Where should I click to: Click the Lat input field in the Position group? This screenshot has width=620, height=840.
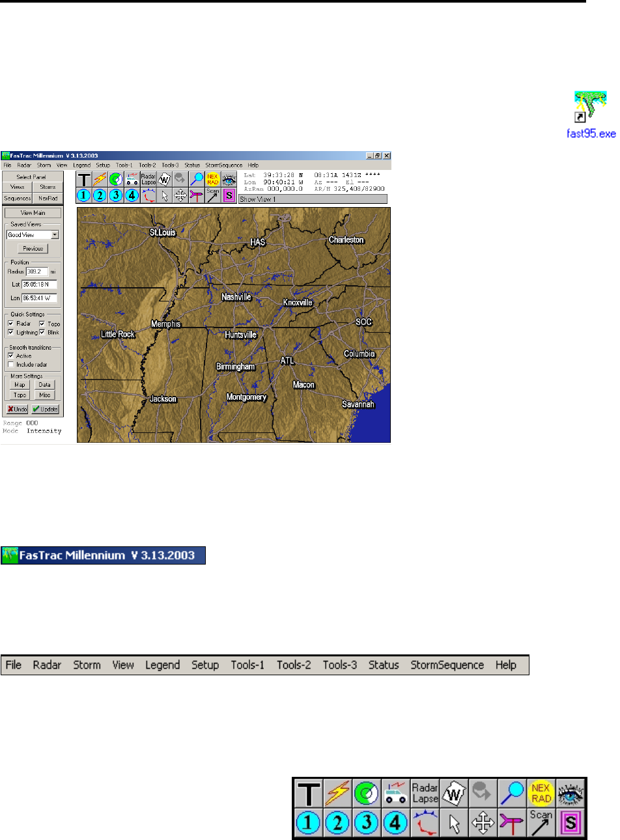40,285
